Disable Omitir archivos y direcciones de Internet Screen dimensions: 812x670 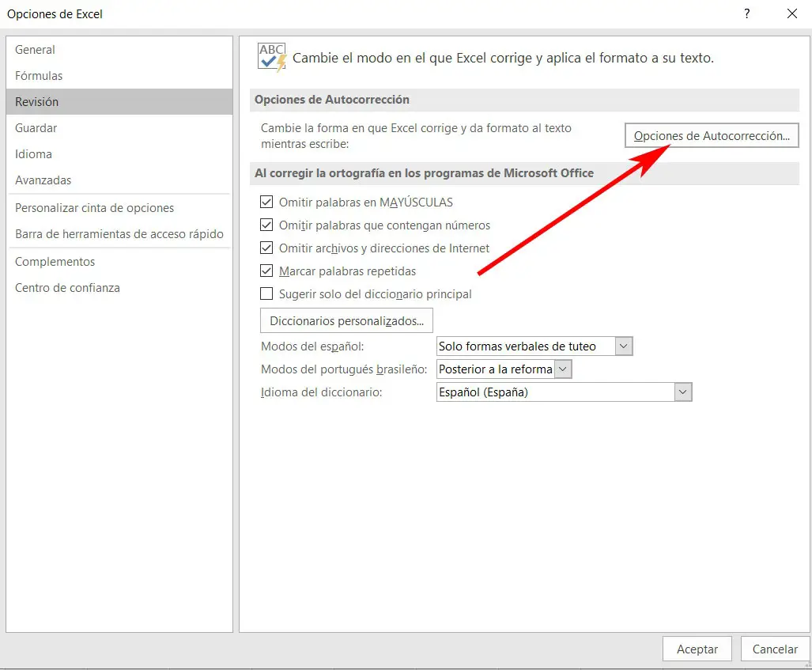[x=266, y=248]
